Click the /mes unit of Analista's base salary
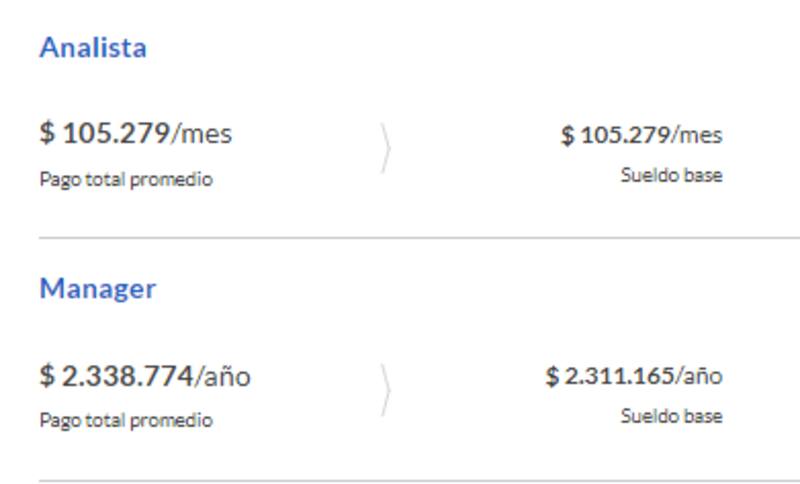The image size is (800, 484). point(697,135)
